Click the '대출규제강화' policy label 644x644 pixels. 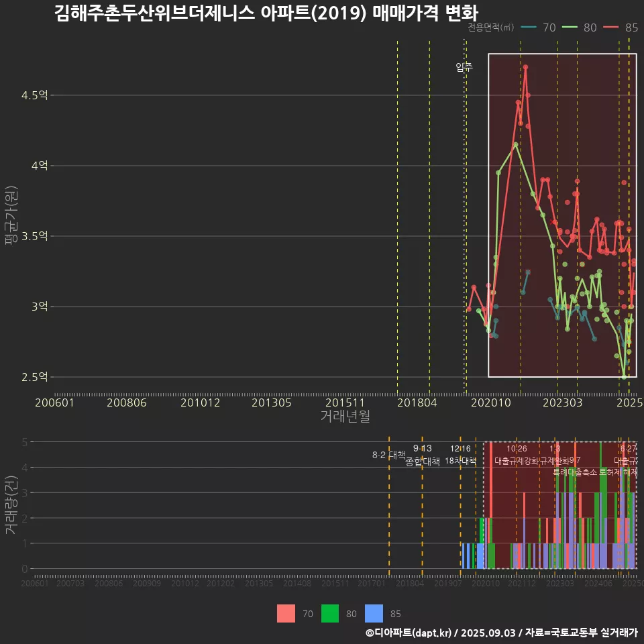(517, 461)
